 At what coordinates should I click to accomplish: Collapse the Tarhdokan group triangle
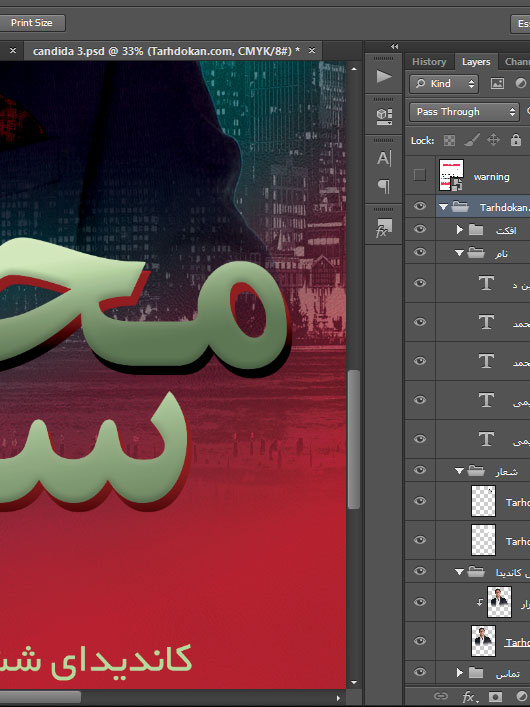point(443,207)
